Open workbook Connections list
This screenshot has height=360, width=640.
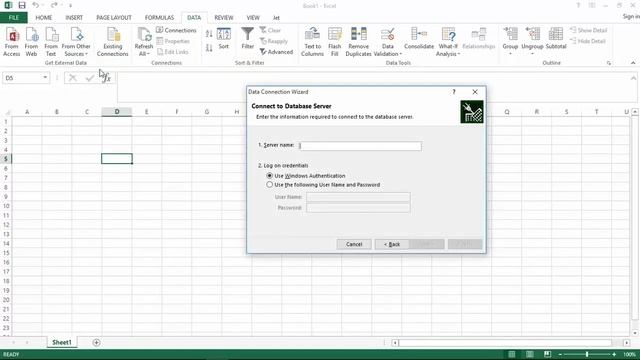tap(176, 30)
